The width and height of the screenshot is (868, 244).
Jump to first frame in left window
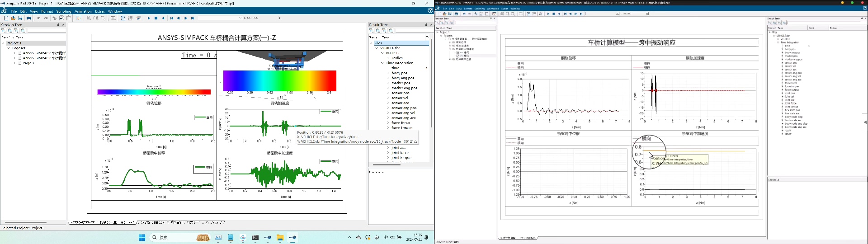(x=172, y=18)
